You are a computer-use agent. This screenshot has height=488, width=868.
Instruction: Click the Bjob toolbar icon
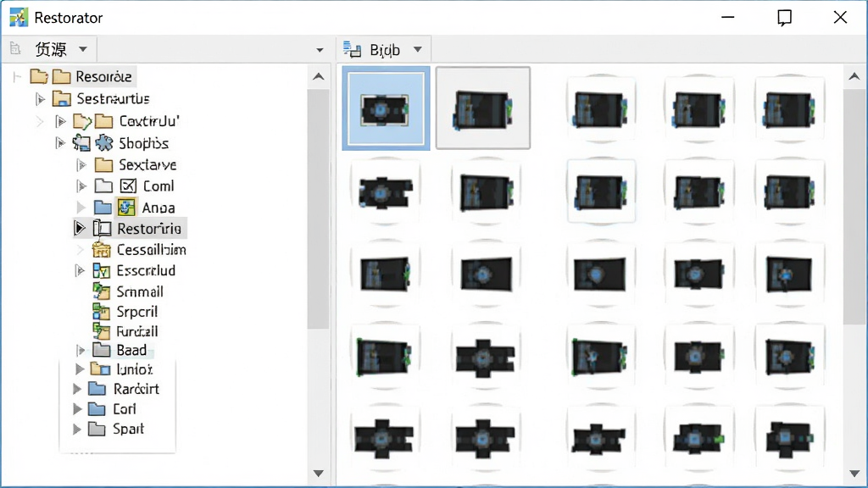point(352,49)
